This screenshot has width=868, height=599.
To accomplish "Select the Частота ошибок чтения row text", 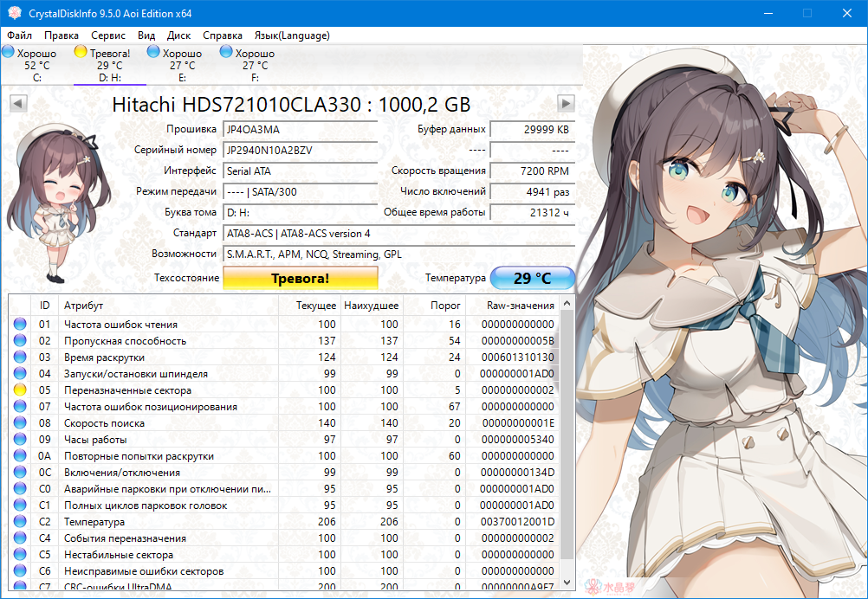I will click(x=120, y=325).
